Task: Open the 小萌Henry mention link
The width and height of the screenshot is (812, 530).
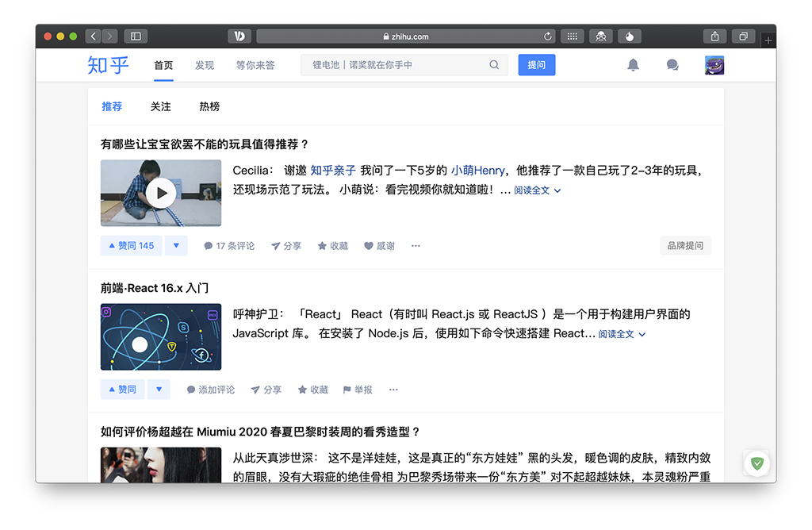Action: (x=477, y=171)
